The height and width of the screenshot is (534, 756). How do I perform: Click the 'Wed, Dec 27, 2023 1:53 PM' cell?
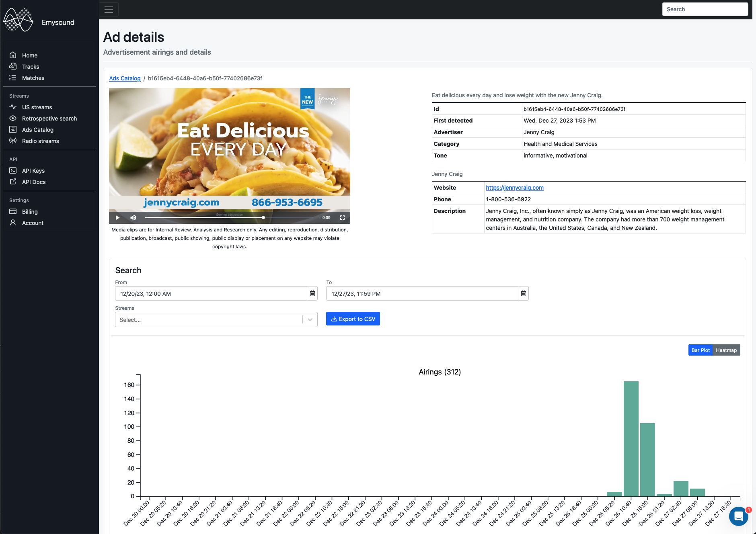click(x=560, y=121)
